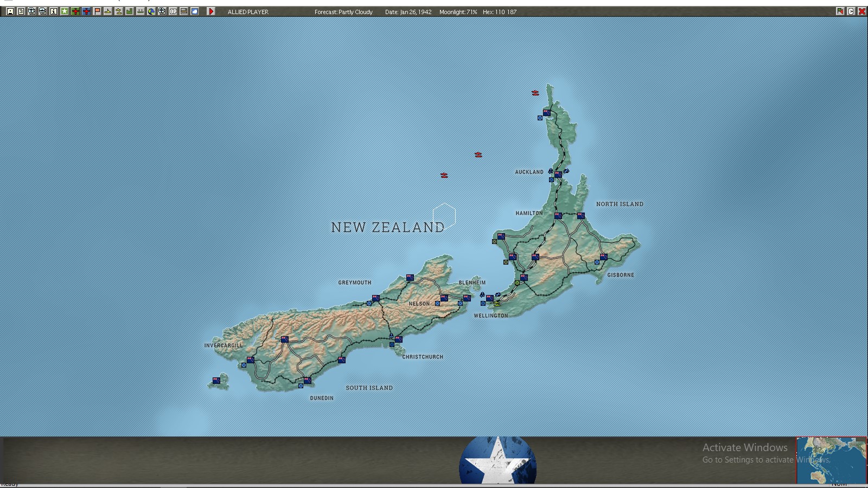Click the 'GREYMOUTH' map label

click(x=355, y=282)
